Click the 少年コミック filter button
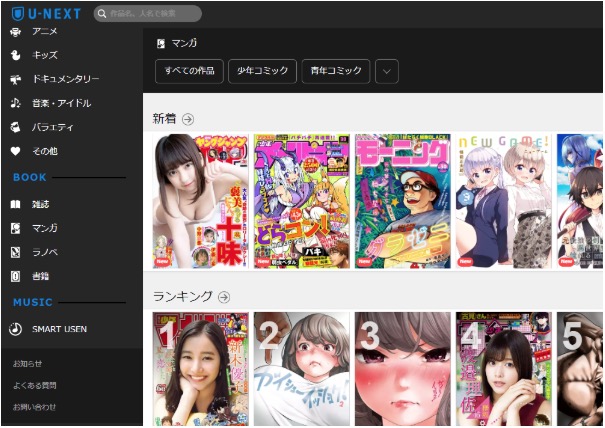Viewport: 605px width, 428px height. click(262, 71)
